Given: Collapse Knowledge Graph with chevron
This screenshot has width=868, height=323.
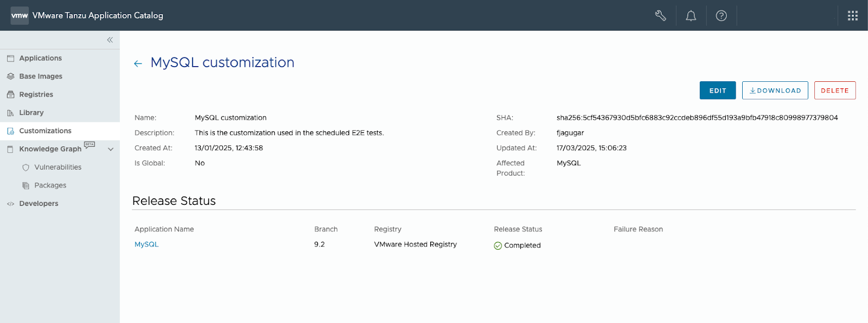Looking at the screenshot, I should (111, 149).
